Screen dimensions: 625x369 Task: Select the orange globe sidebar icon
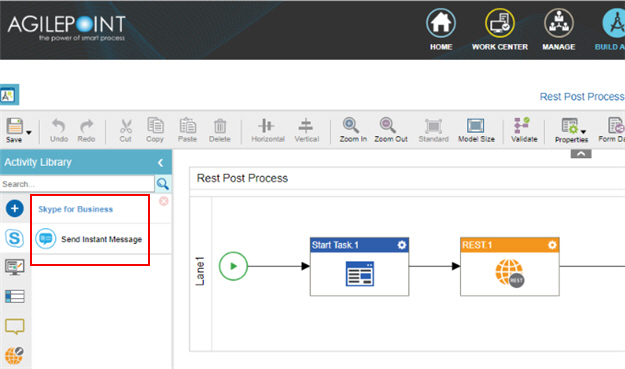click(x=14, y=355)
